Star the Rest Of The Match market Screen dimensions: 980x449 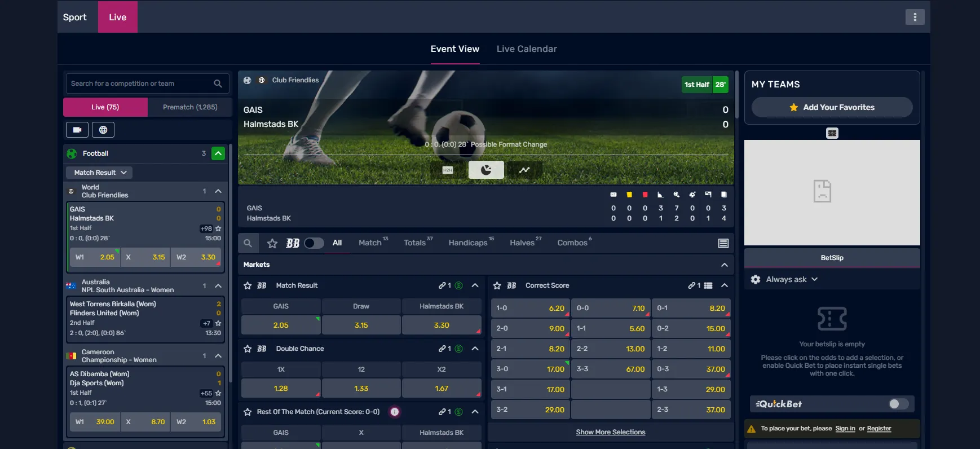click(x=248, y=412)
